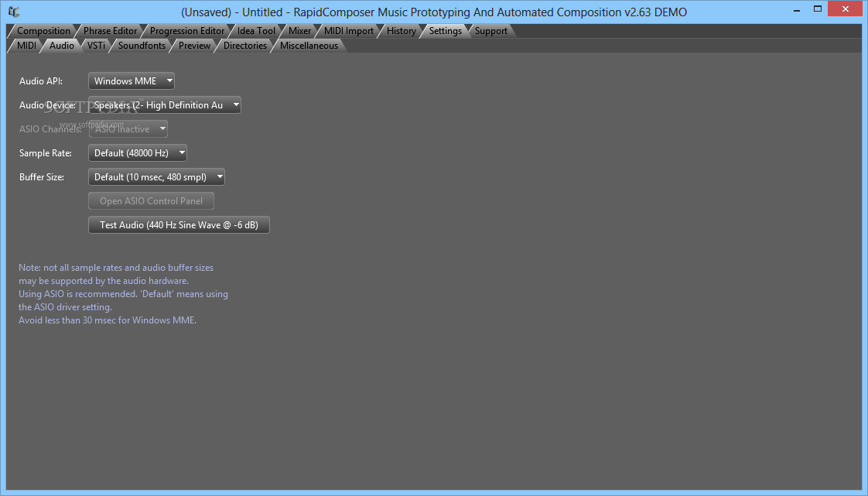This screenshot has width=868, height=496.
Task: Maximize the RapidComposer window
Action: point(818,9)
